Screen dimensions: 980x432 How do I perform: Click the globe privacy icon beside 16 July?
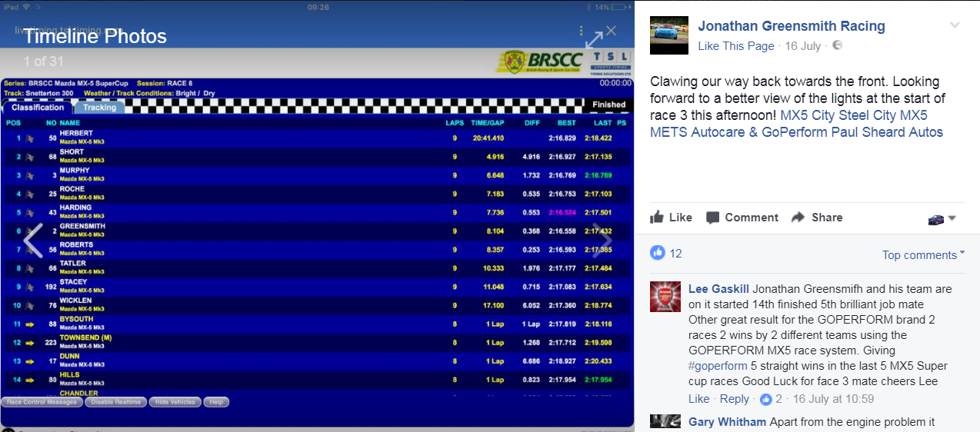pyautogui.click(x=838, y=46)
